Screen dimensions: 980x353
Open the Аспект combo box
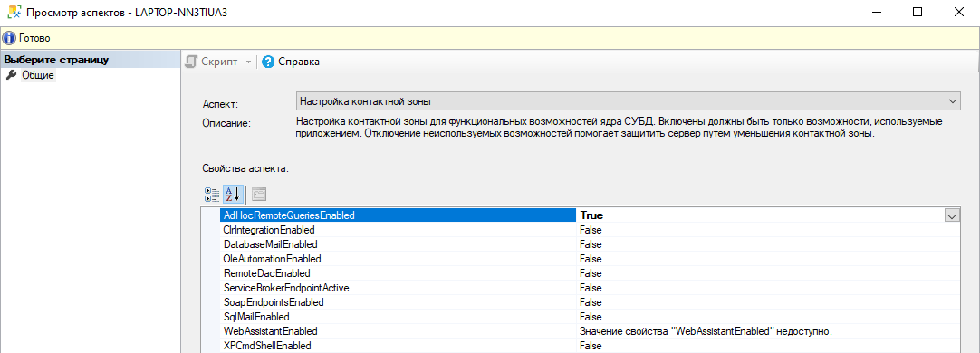click(629, 101)
